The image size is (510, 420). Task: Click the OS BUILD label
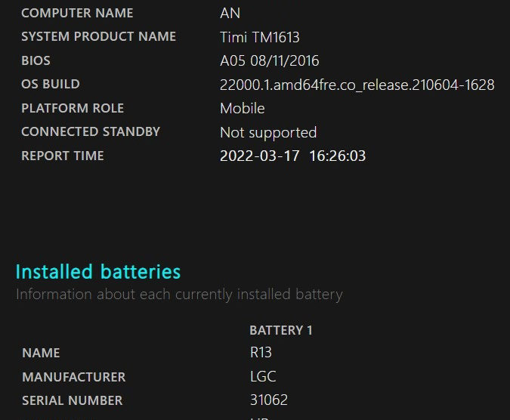pos(50,84)
